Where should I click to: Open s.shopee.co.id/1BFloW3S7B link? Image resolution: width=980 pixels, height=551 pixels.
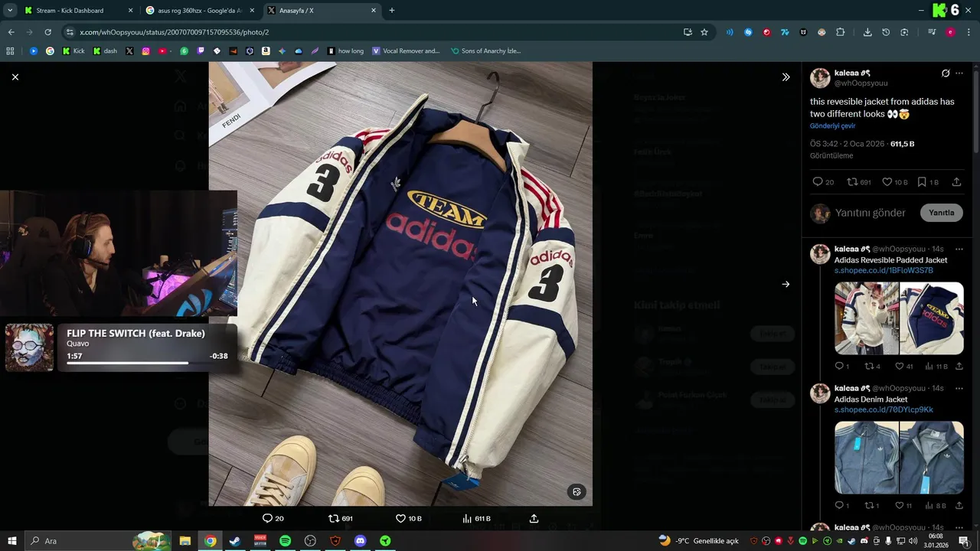(x=884, y=270)
